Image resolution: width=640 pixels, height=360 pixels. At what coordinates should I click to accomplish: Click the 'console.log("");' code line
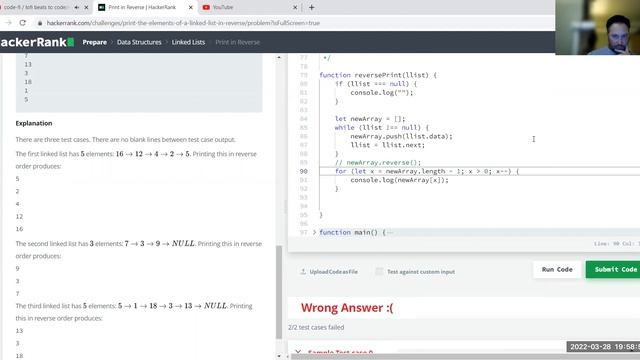[x=382, y=93]
